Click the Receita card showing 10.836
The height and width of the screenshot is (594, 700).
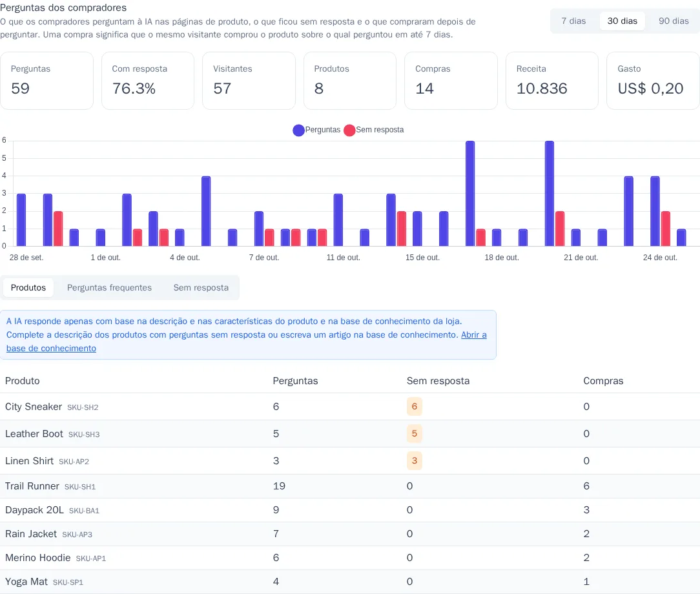point(551,81)
